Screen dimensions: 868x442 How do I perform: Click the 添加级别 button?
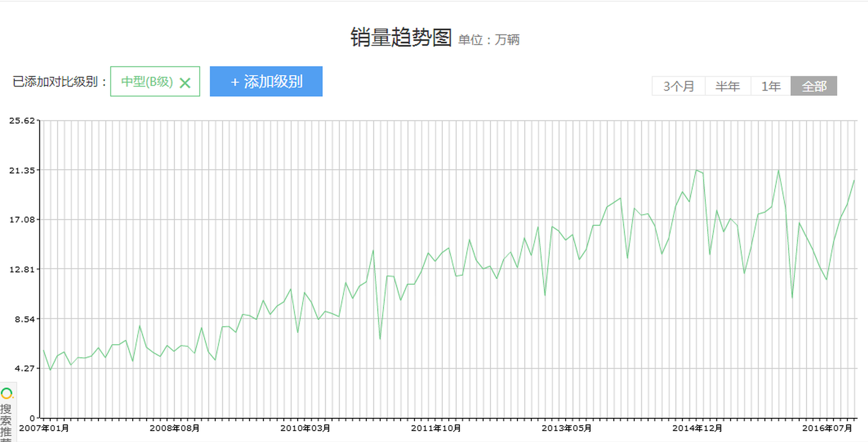(266, 81)
